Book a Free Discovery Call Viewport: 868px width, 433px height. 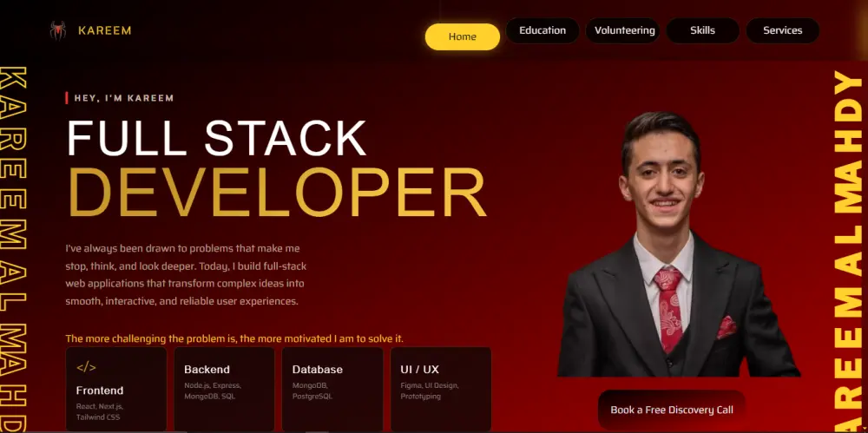[672, 410]
